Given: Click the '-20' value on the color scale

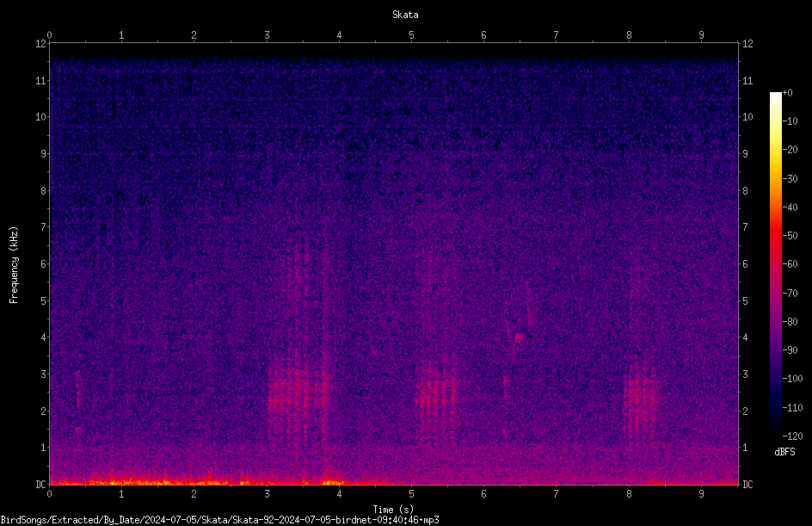Looking at the screenshot, I should 790,150.
